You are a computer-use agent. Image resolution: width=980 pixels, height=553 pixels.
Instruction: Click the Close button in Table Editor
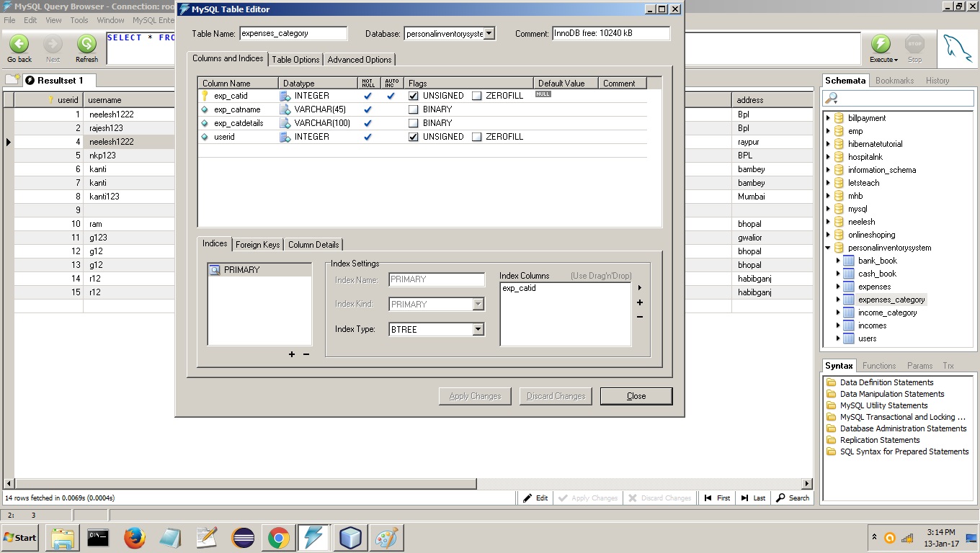coord(636,396)
